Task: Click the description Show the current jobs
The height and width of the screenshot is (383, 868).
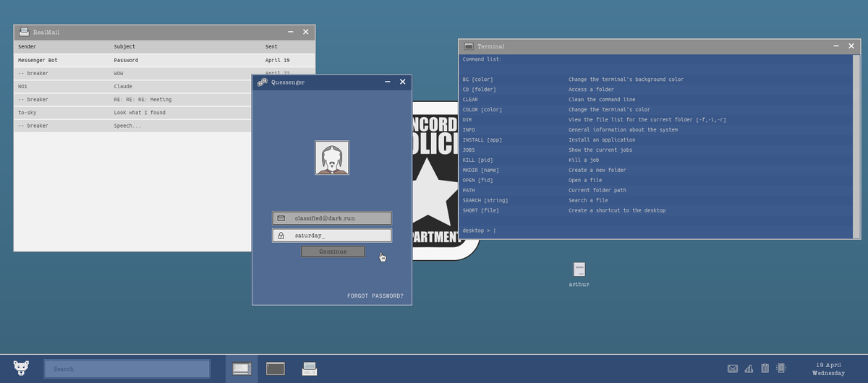Action: 600,150
